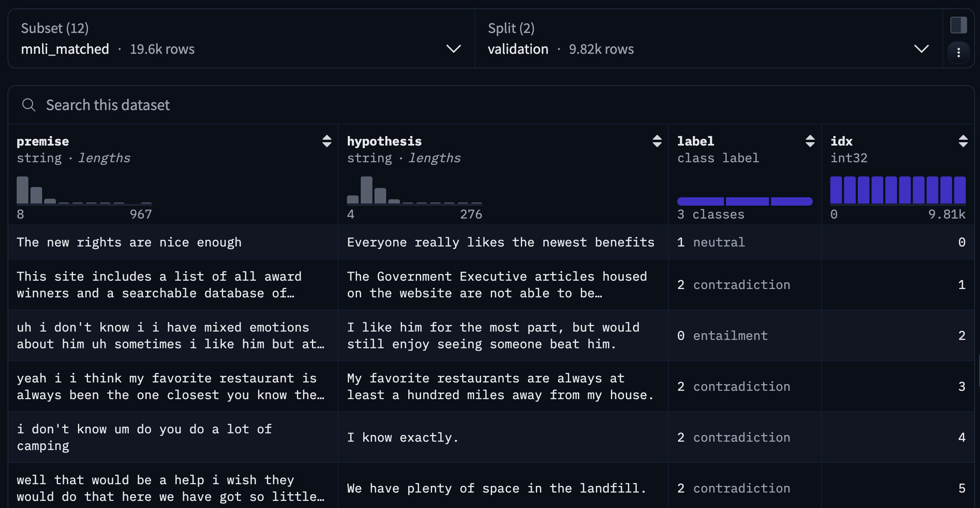Open row with 'The new rights are nice enough'
980x508 pixels.
[129, 242]
